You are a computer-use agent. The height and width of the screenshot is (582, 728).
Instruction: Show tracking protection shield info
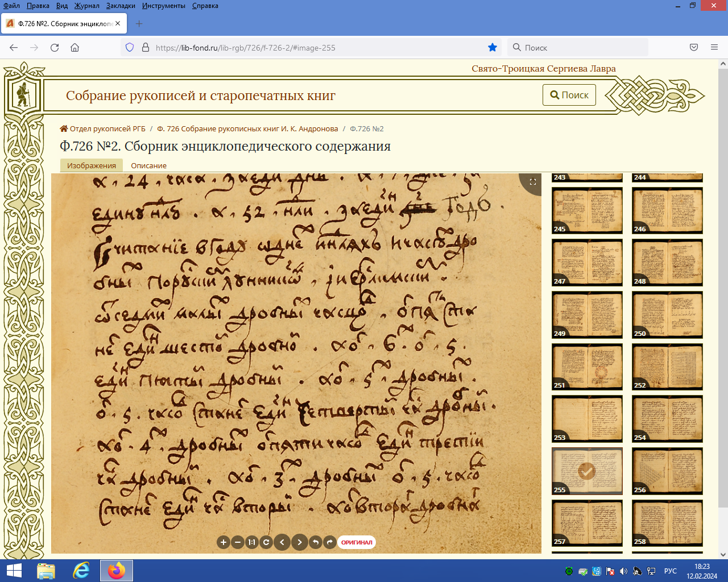tap(130, 48)
